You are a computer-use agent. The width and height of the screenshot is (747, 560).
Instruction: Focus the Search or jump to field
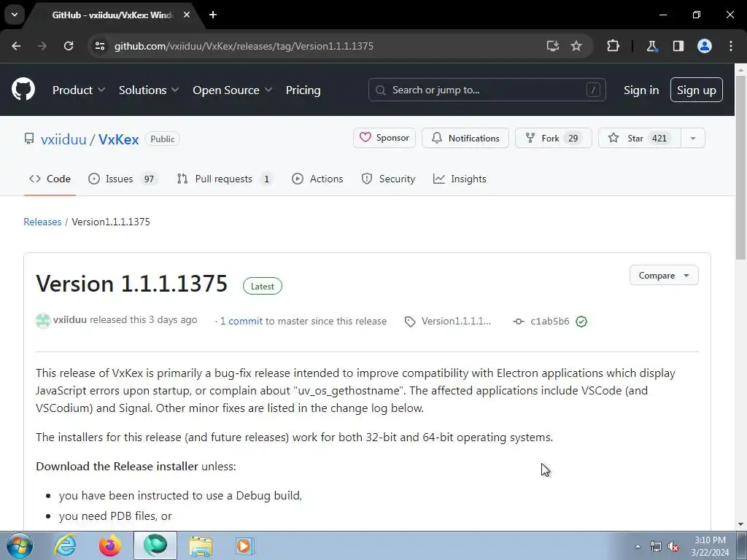point(487,90)
